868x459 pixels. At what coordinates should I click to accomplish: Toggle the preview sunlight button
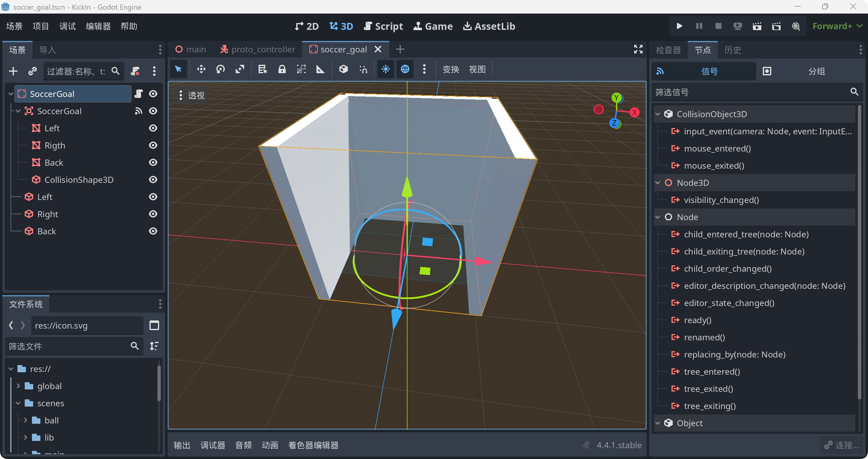[x=385, y=69]
